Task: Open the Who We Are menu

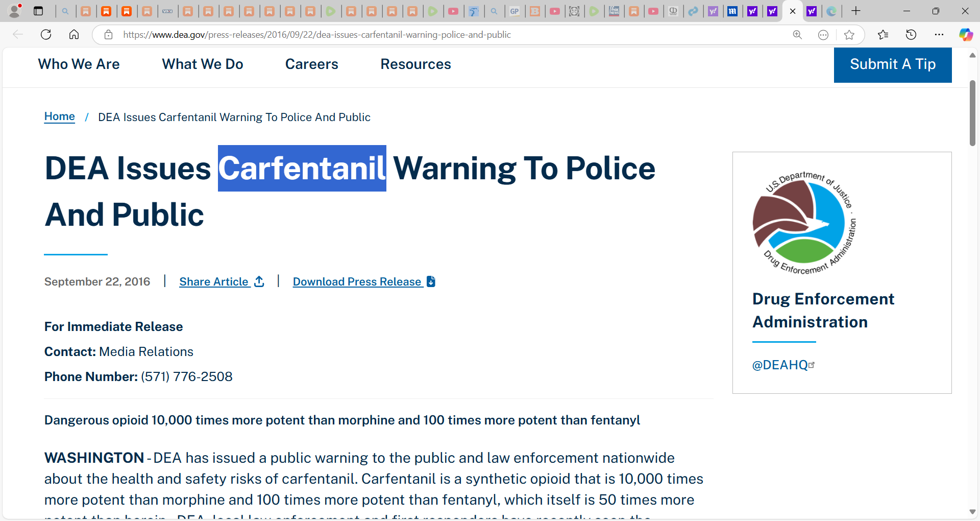Action: pos(79,64)
